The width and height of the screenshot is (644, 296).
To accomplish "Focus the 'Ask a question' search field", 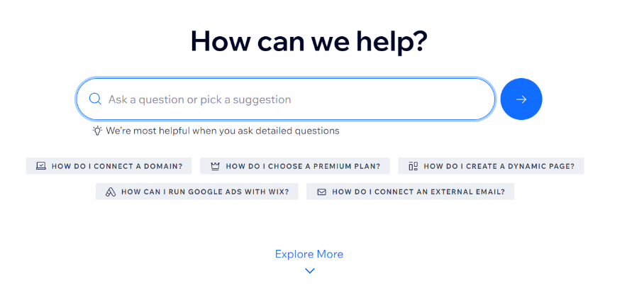I will (285, 99).
